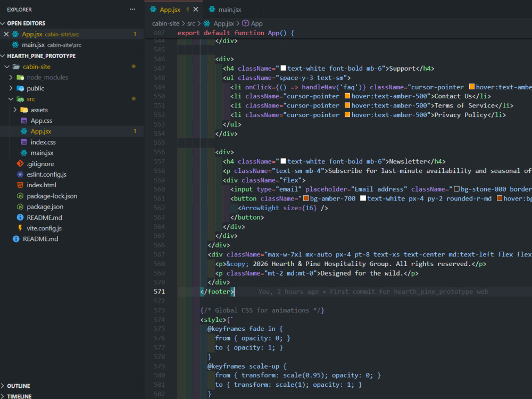
Task: Click the git icon beside .gitignore
Action: point(20,163)
